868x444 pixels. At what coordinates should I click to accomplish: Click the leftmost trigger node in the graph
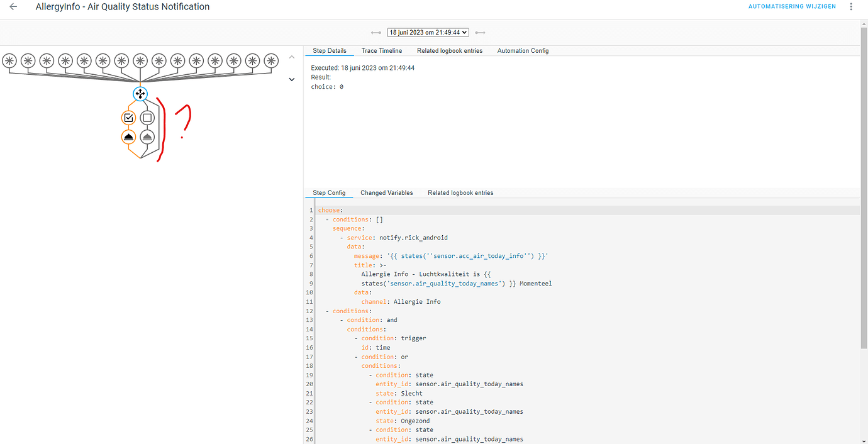coord(9,61)
